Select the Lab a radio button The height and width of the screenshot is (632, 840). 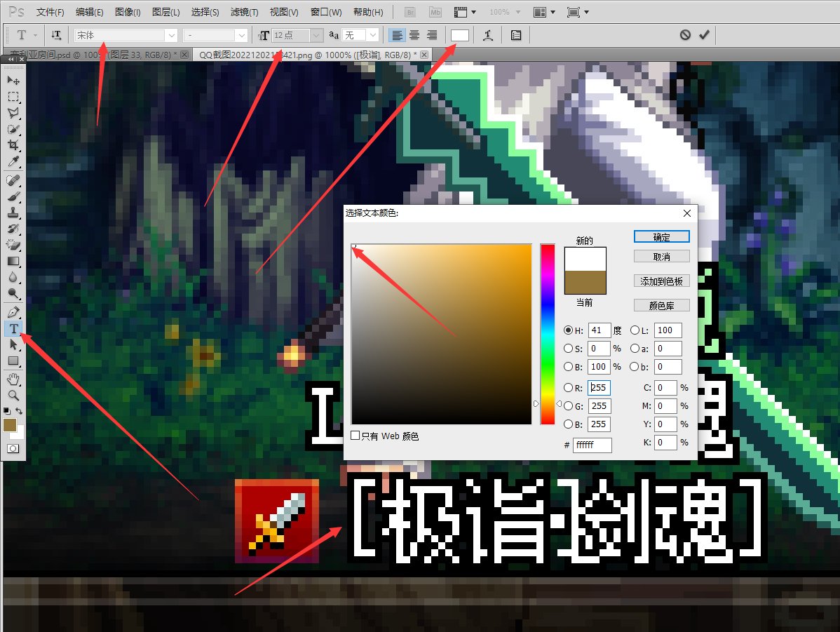coord(635,349)
